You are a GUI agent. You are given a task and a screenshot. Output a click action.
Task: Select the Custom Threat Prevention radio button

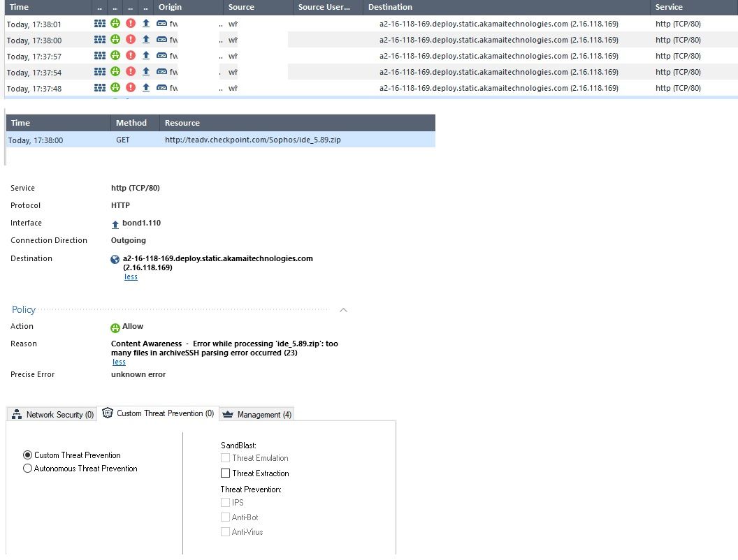coord(27,455)
